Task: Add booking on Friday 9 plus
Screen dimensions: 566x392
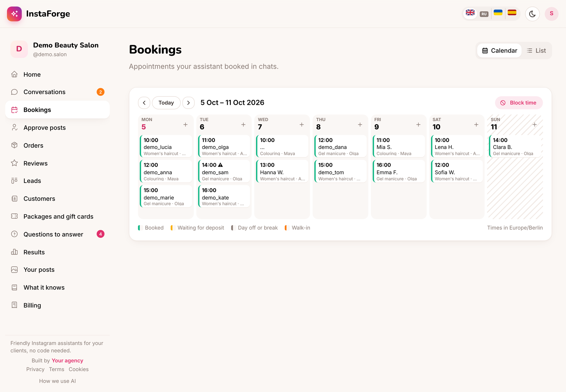Action: [418, 125]
